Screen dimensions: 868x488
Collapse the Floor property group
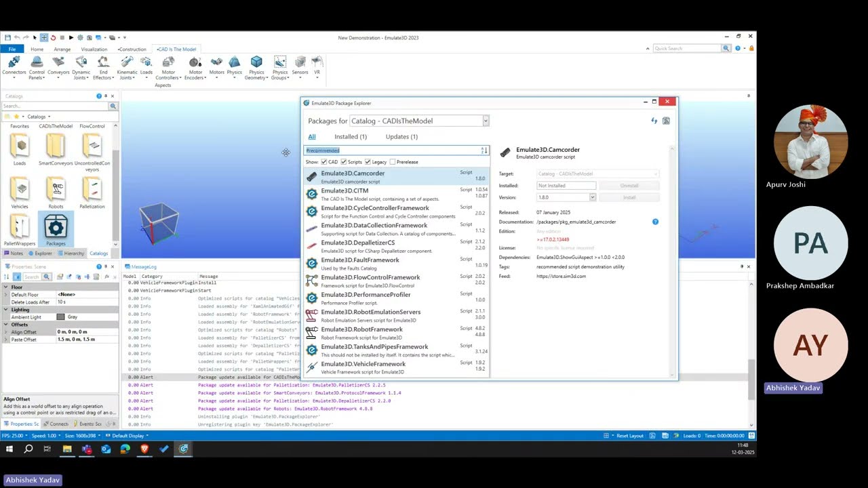click(x=7, y=287)
